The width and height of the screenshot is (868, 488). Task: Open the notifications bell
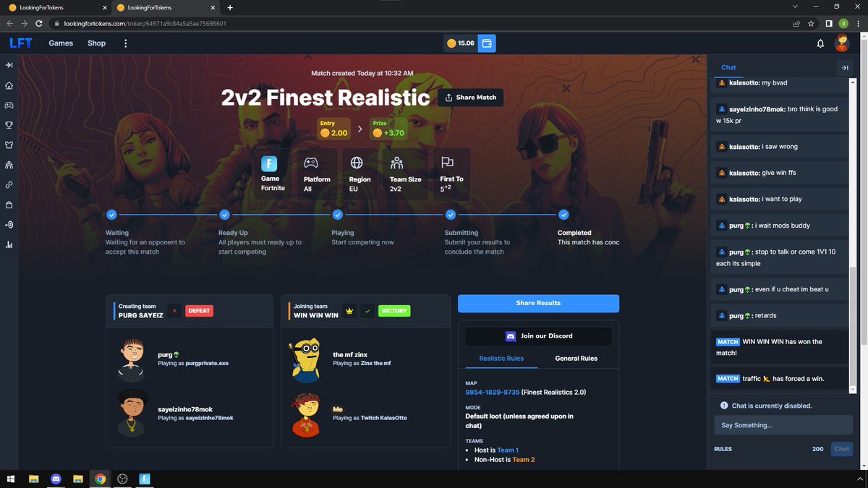820,43
